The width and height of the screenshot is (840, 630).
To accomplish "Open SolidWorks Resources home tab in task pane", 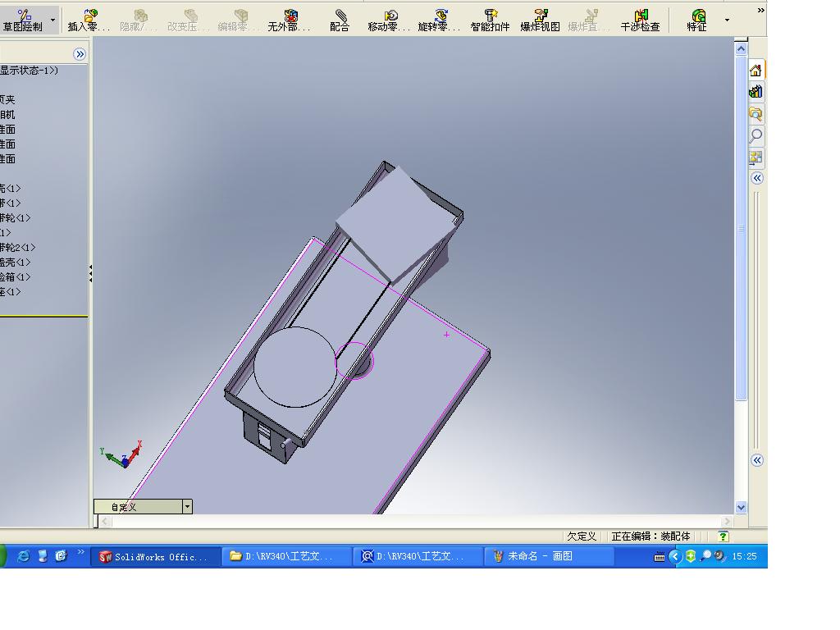I will coord(756,71).
